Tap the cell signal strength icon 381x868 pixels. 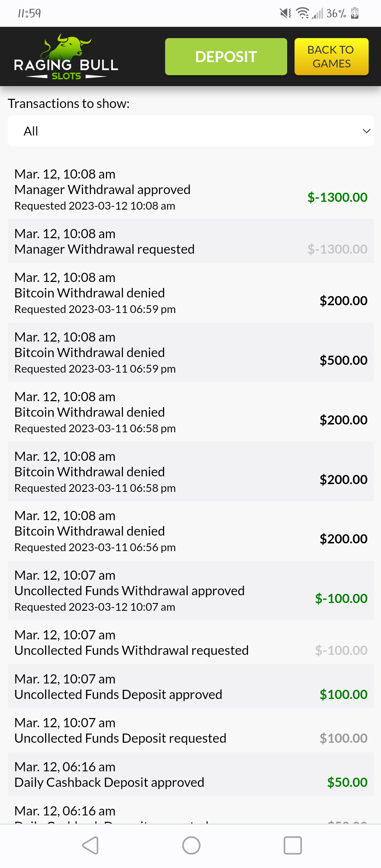(317, 13)
